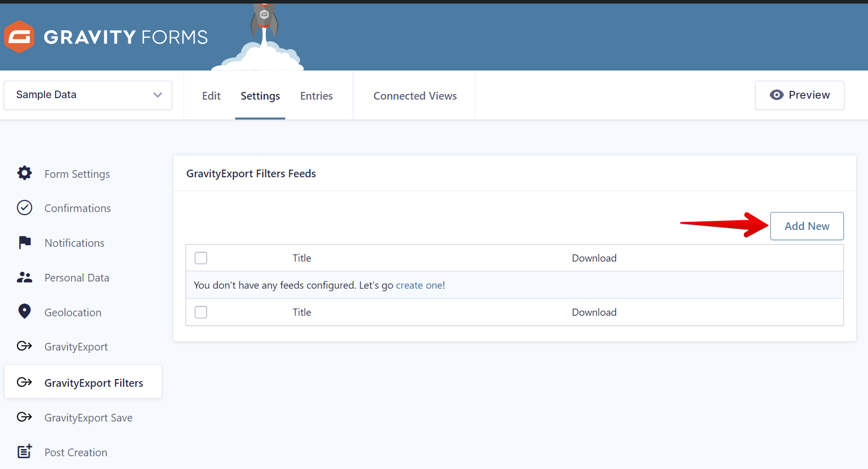Click the Download column header at top
Viewport: 868px width, 469px height.
(x=594, y=258)
